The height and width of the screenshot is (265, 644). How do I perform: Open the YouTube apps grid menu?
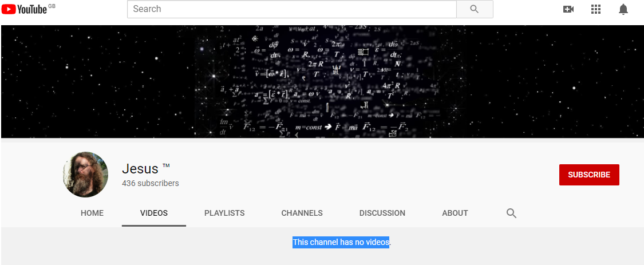(x=595, y=9)
